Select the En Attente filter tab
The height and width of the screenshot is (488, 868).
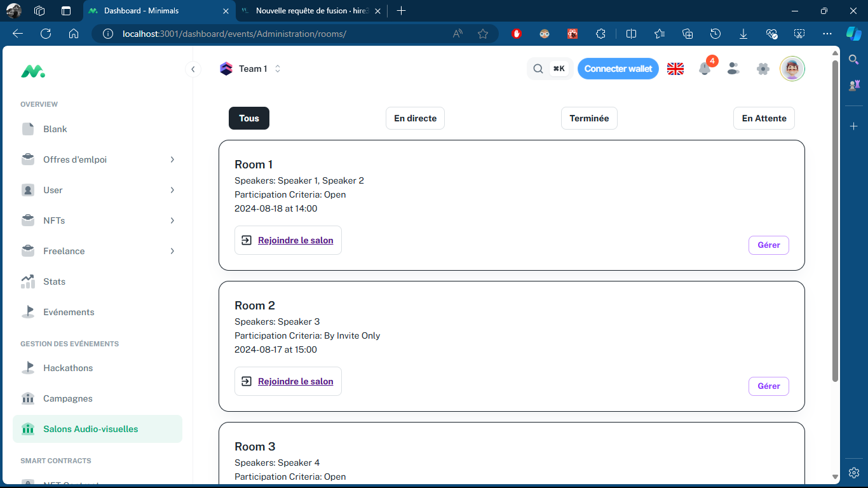764,118
